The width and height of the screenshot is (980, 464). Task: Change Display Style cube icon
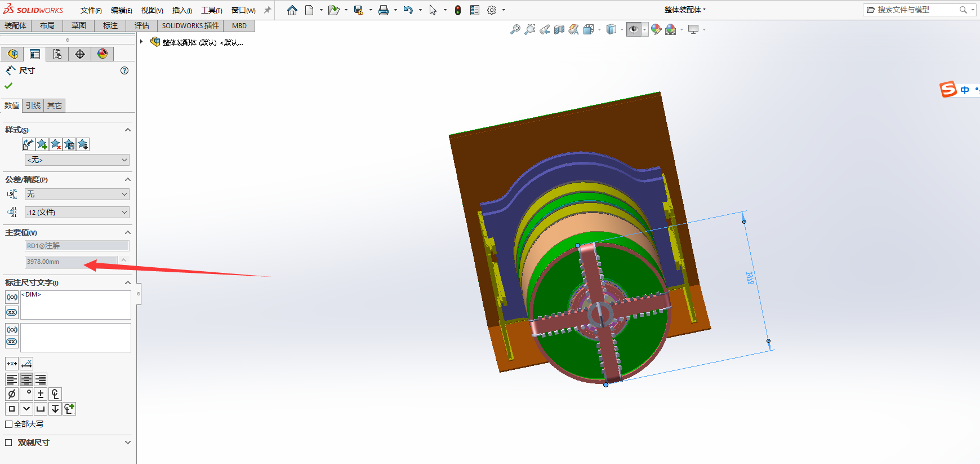point(611,29)
